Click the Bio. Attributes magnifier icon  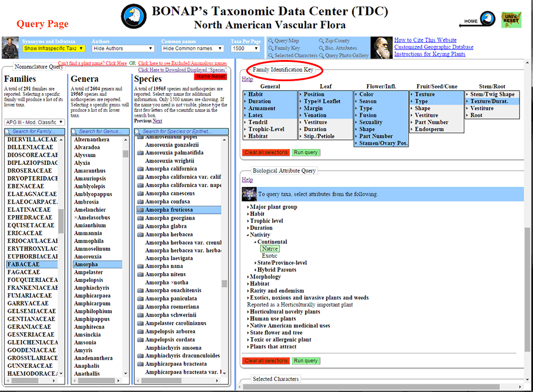(x=321, y=48)
